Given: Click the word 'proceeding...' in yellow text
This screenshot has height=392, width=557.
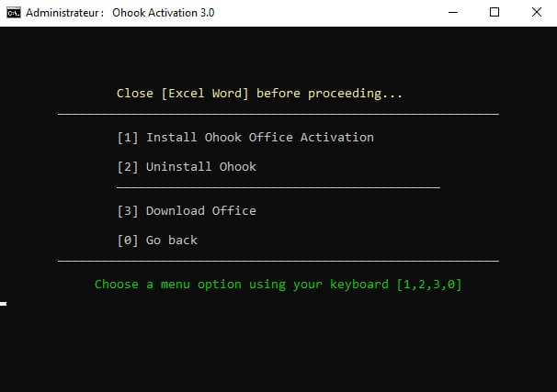Looking at the screenshot, I should [x=355, y=94].
